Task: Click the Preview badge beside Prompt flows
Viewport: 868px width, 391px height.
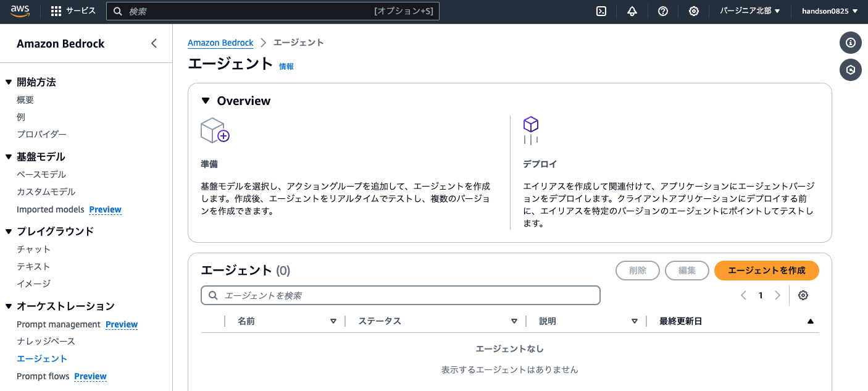Action: 91,376
